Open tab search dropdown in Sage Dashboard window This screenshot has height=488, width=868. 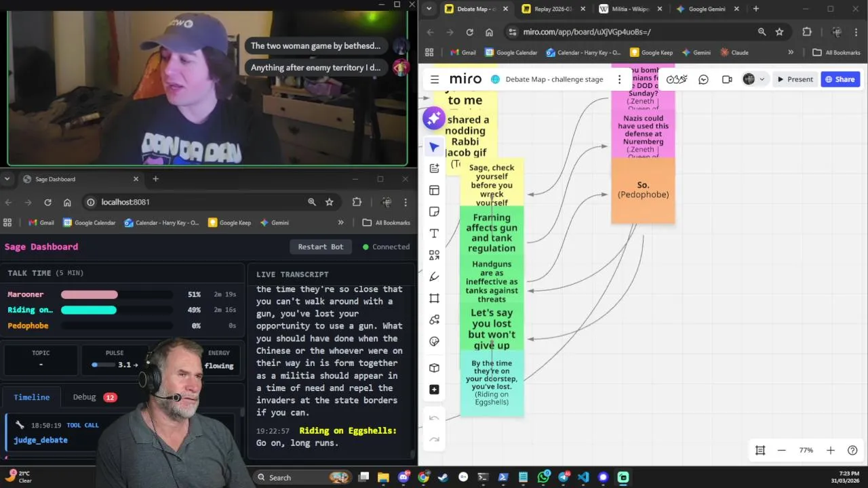tap(7, 179)
